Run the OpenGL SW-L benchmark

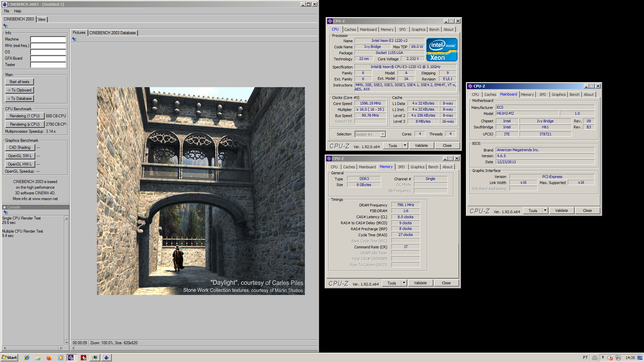(20, 156)
